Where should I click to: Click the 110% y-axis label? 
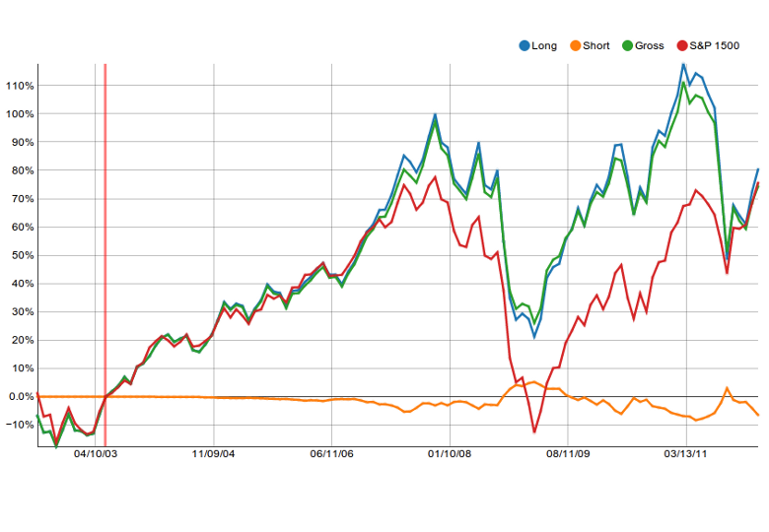[20, 86]
